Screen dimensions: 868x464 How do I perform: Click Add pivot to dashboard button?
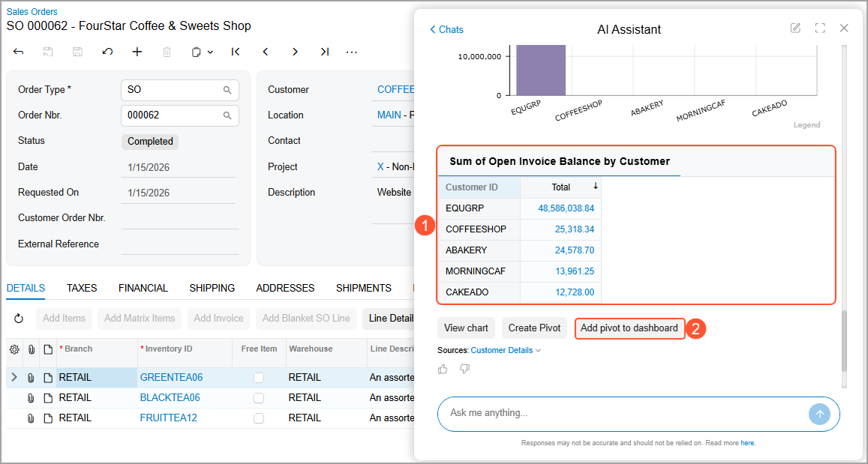[629, 328]
